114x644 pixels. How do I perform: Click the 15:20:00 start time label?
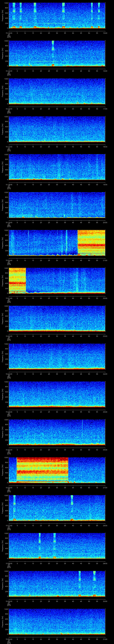9,261
